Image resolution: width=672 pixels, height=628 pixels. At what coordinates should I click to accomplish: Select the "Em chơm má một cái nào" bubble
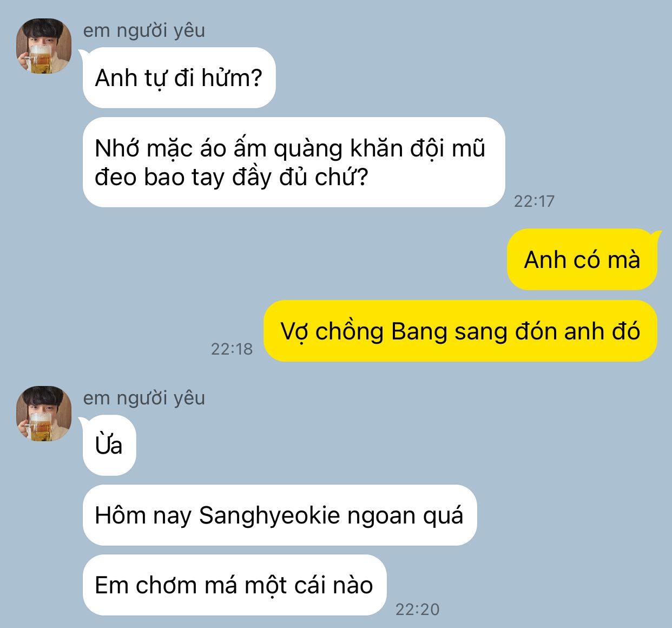[x=235, y=585]
